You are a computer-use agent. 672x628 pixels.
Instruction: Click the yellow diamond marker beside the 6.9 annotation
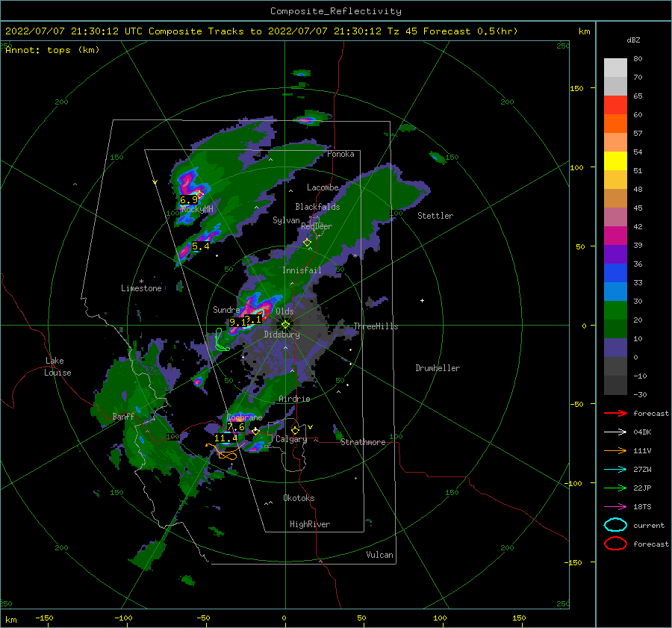click(199, 194)
